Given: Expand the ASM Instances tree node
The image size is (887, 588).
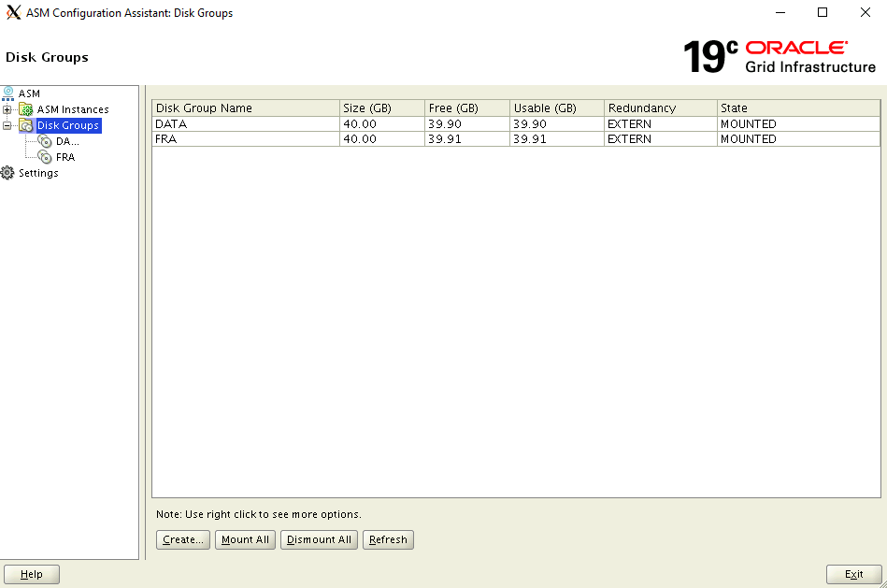Looking at the screenshot, I should click(7, 108).
